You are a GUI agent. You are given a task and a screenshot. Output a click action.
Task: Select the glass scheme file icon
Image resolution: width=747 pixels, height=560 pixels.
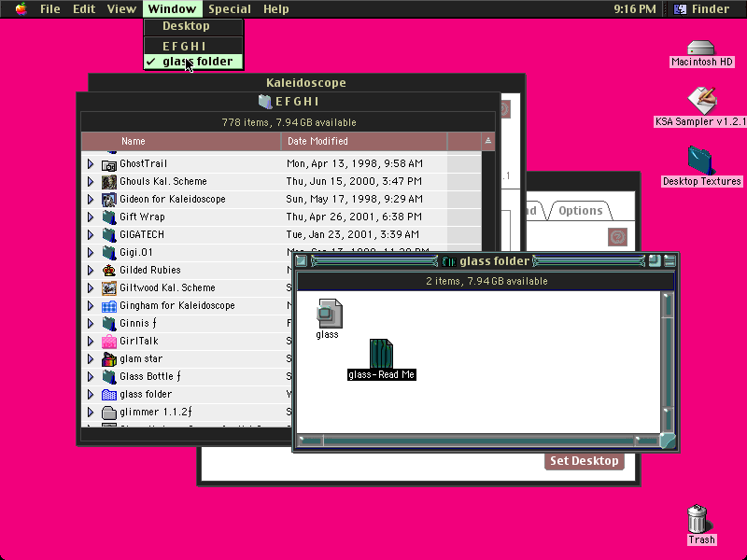point(330,314)
